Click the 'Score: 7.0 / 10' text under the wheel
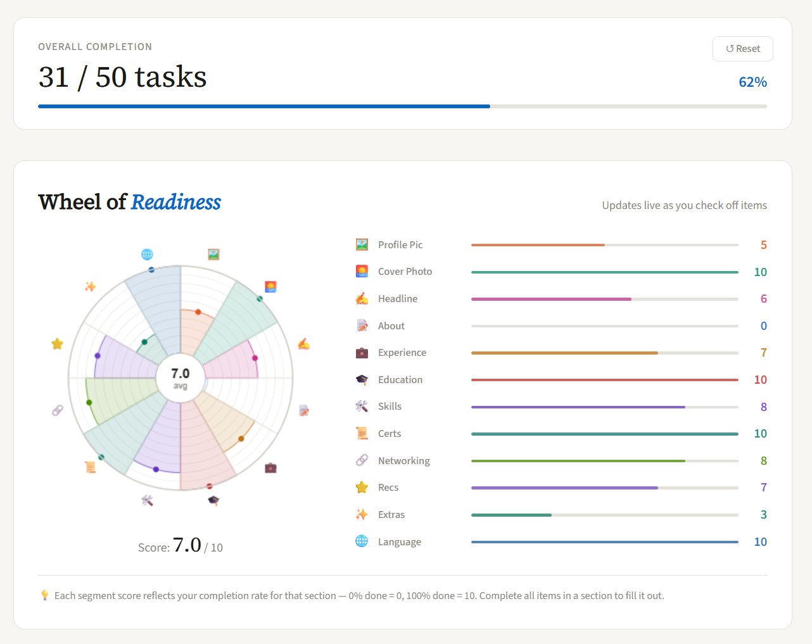Image resolution: width=812 pixels, height=644 pixels. click(181, 545)
